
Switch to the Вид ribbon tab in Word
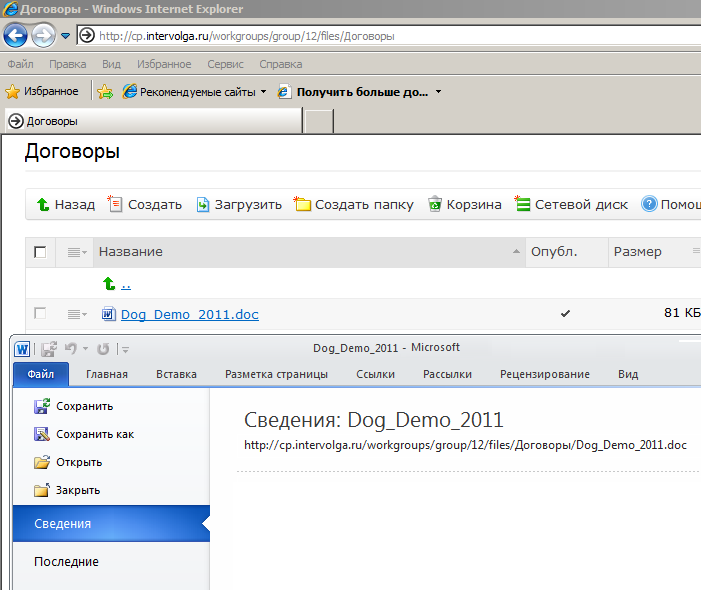click(x=628, y=374)
